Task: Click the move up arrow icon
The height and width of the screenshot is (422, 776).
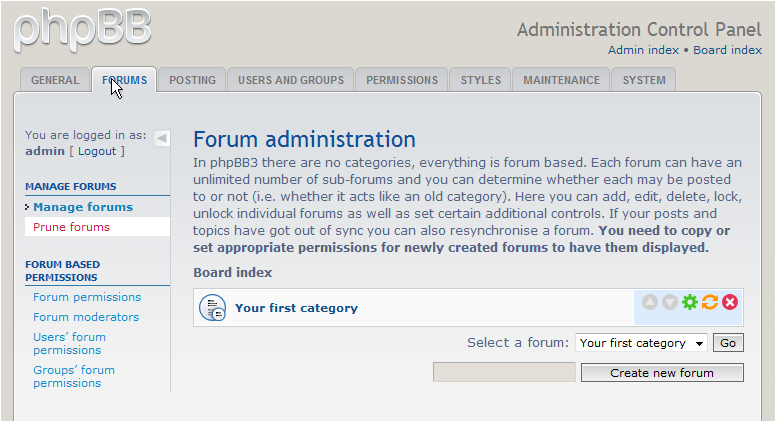Action: (650, 302)
